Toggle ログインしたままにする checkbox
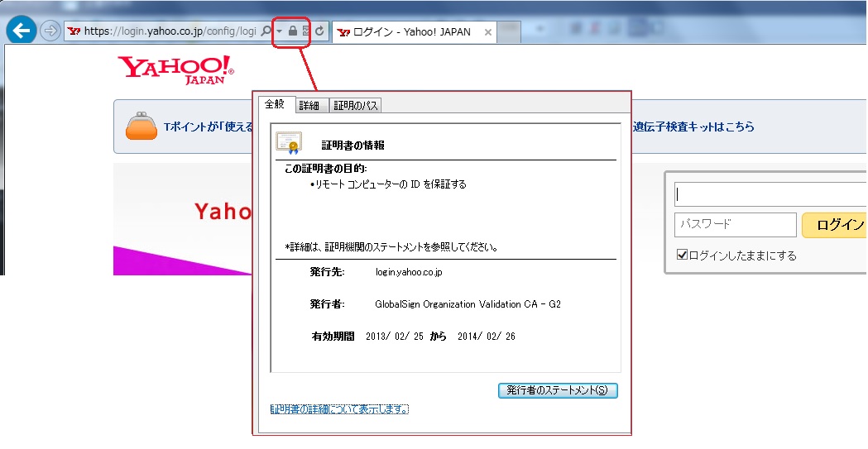The height and width of the screenshot is (449, 868). (682, 255)
